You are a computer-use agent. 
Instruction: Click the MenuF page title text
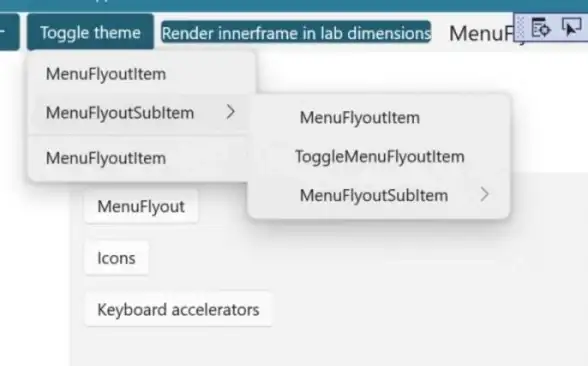tap(482, 34)
